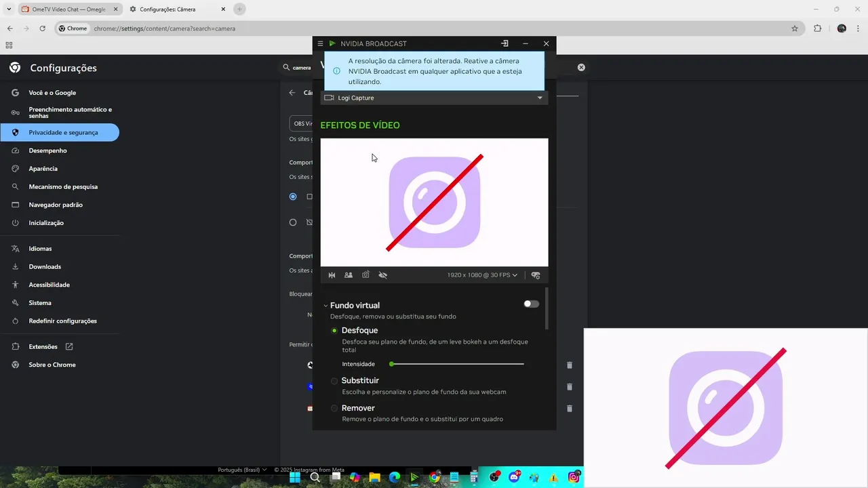Screen dimensions: 868x488
Task: Open Windows taskbar search
Action: click(315, 477)
